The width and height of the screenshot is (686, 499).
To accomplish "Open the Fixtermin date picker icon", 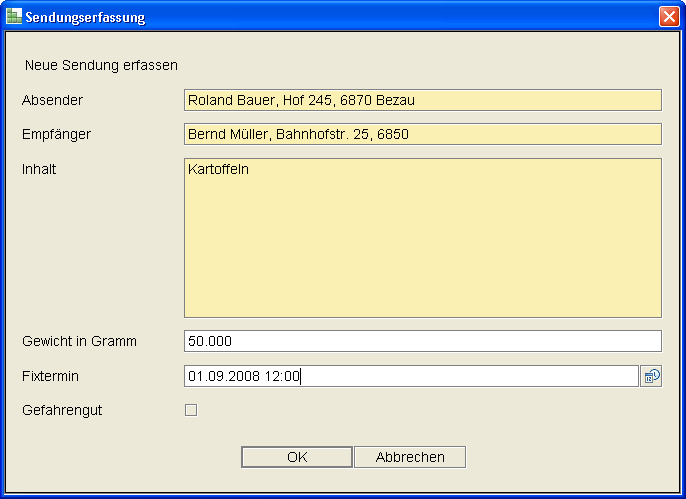I will pos(651,377).
